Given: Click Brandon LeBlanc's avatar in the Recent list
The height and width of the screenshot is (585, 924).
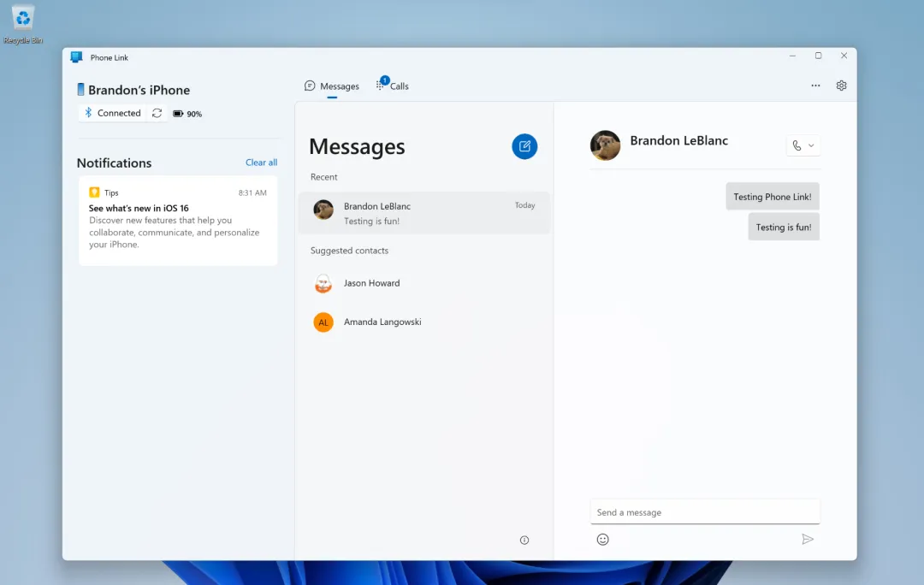Looking at the screenshot, I should pyautogui.click(x=323, y=210).
